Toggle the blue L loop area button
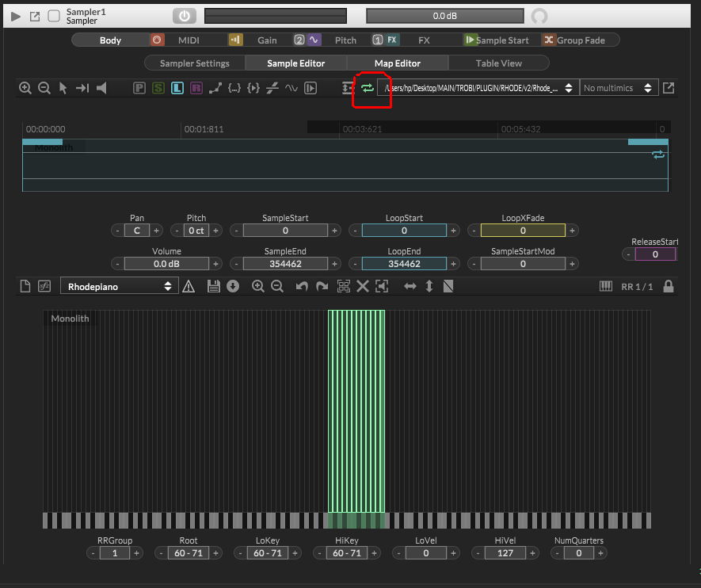This screenshot has height=588, width=701. point(177,88)
